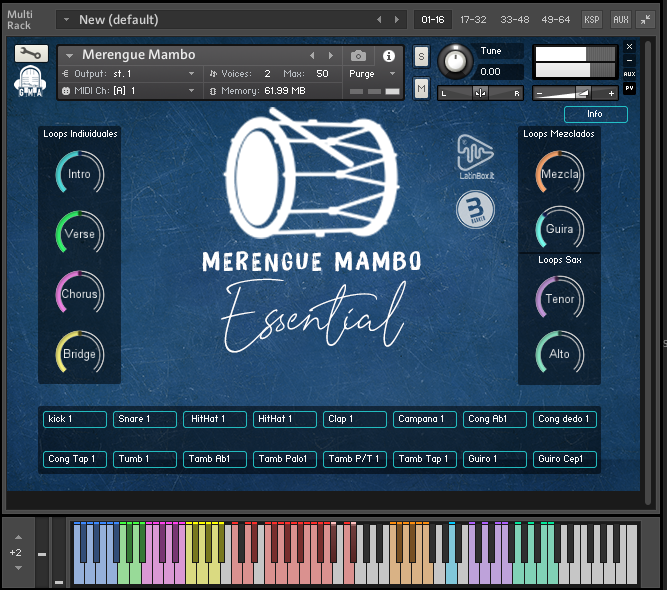This screenshot has width=667, height=590.
Task: Click the pan center icon
Action: [480, 93]
